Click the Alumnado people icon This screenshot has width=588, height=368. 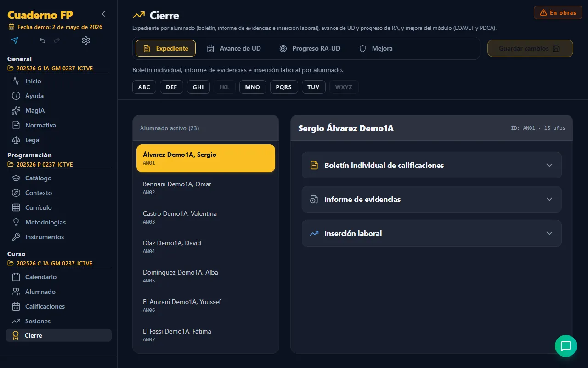point(16,292)
